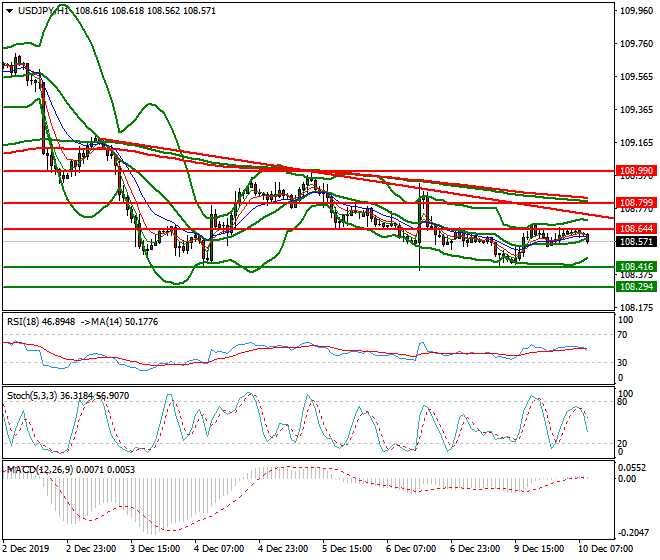Select the 109.165 price scale value
Image resolution: width=660 pixels, height=560 pixels.
tap(637, 143)
